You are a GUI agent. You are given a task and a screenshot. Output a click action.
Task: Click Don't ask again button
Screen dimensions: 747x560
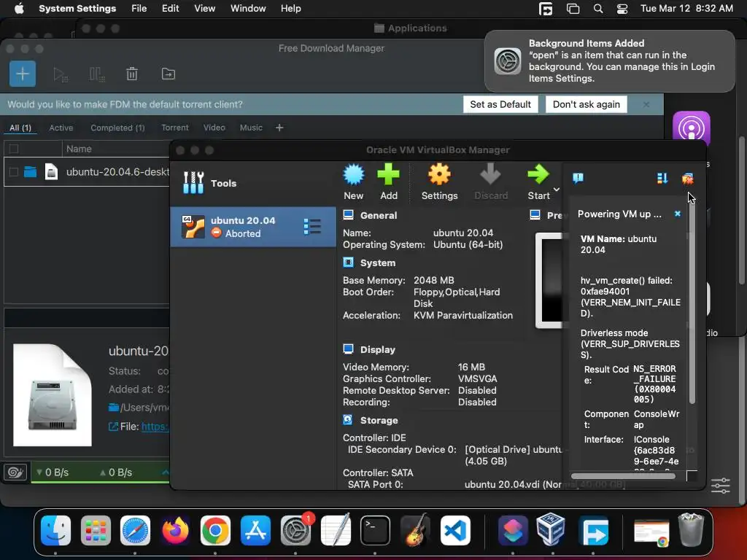point(586,104)
